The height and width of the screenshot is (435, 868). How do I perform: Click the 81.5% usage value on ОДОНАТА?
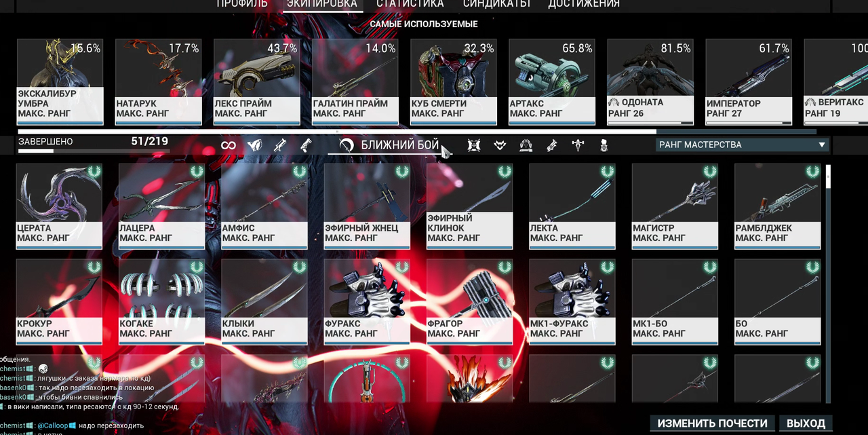675,49
